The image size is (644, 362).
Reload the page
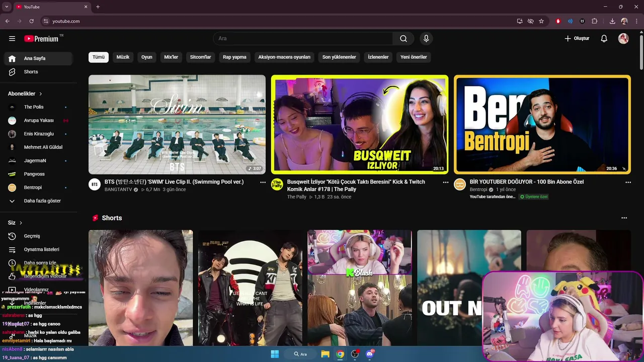[31, 21]
